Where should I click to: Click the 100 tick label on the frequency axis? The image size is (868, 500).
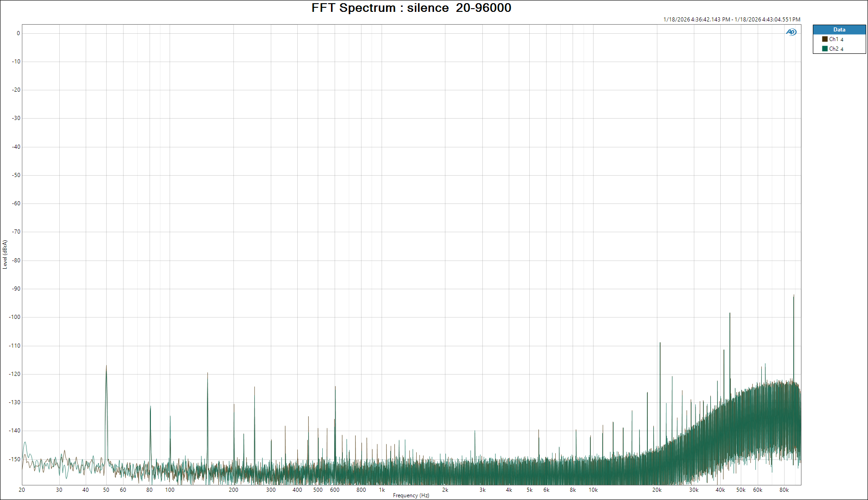click(x=170, y=490)
